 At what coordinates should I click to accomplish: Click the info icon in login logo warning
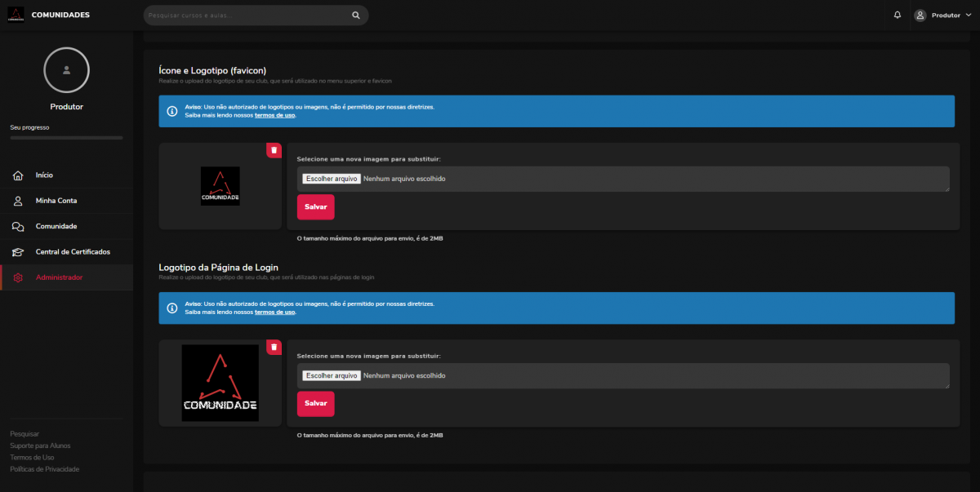pyautogui.click(x=172, y=308)
